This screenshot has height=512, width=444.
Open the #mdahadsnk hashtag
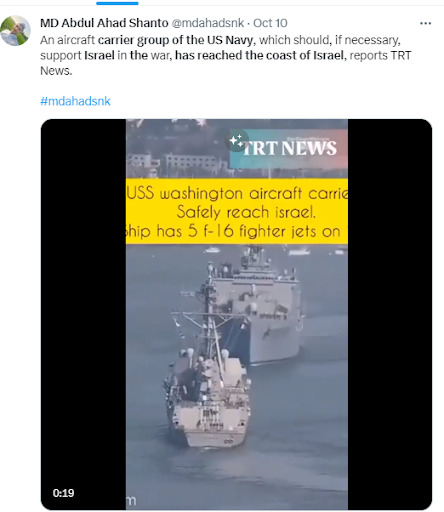[75, 101]
